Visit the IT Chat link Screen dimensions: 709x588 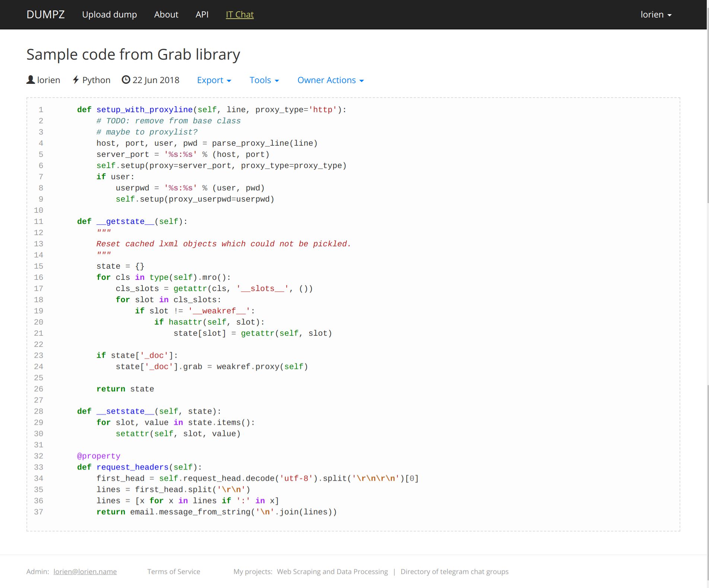240,15
